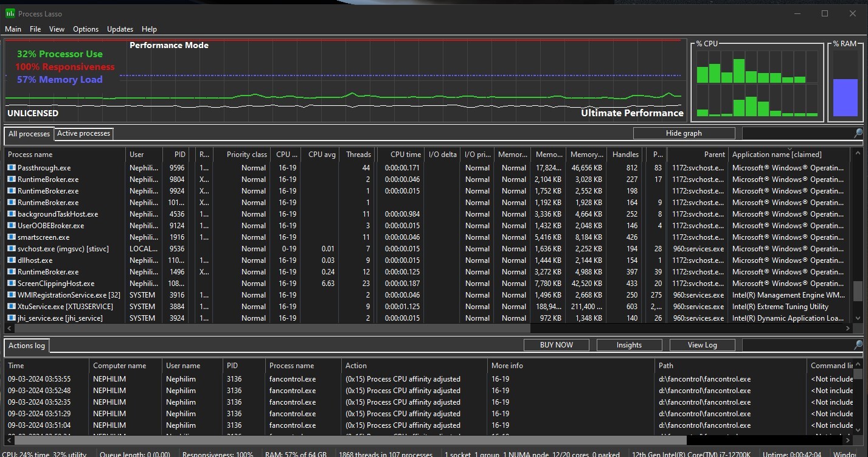This screenshot has width=868, height=457.
Task: Click the WMIRegistrationService.exe process icon
Action: (x=12, y=295)
